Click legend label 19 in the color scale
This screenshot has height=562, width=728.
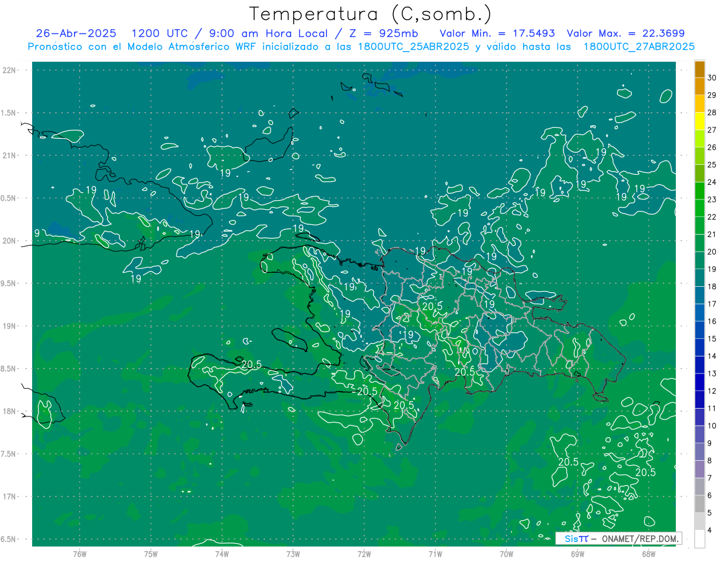pyautogui.click(x=712, y=269)
